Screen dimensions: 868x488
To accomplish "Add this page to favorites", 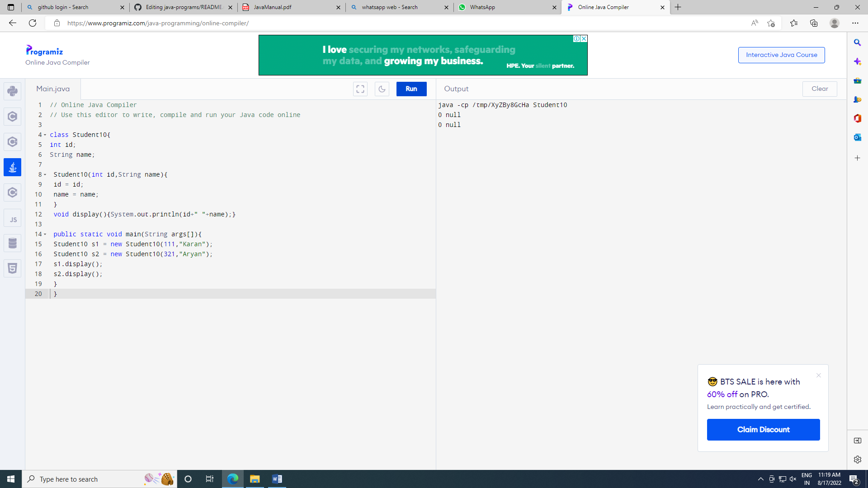I will click(x=771, y=23).
